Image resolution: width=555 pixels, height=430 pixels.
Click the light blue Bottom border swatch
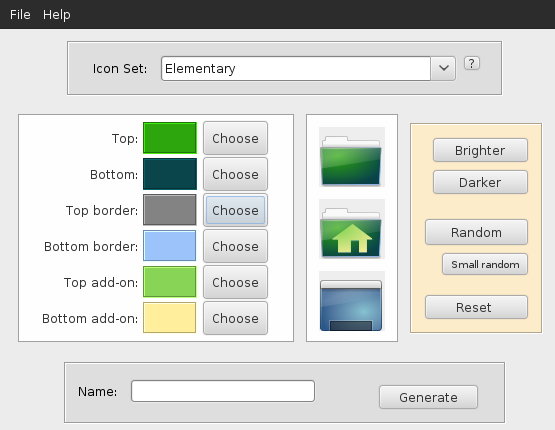click(170, 246)
